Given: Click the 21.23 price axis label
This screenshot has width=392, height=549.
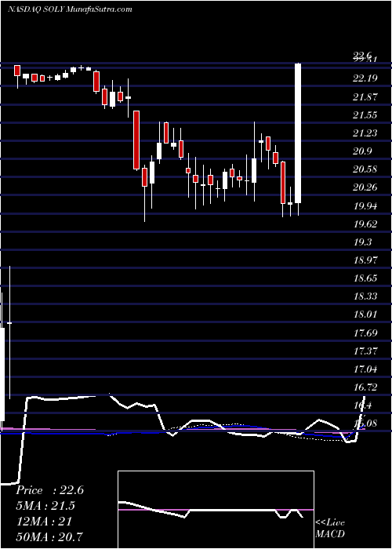Looking at the screenshot, I should pos(365,133).
